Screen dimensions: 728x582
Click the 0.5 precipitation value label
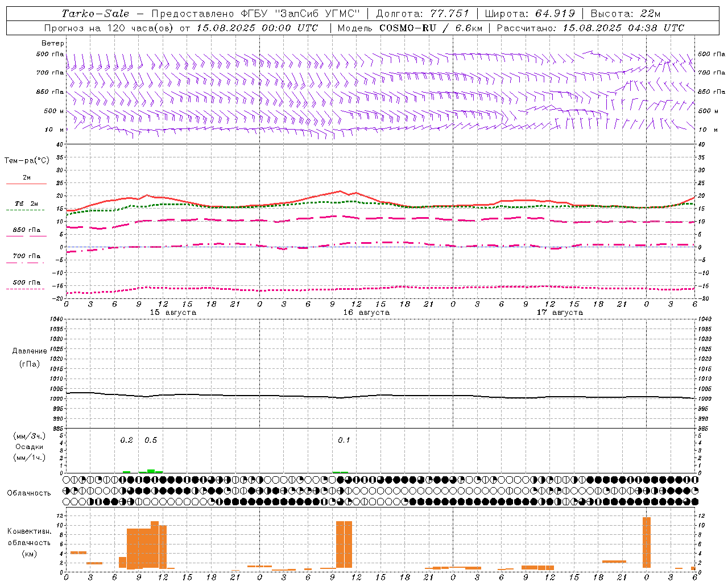151,440
